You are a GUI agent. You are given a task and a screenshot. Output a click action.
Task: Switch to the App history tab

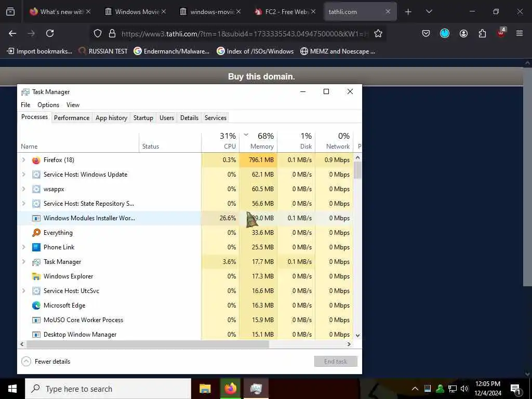[x=111, y=118]
